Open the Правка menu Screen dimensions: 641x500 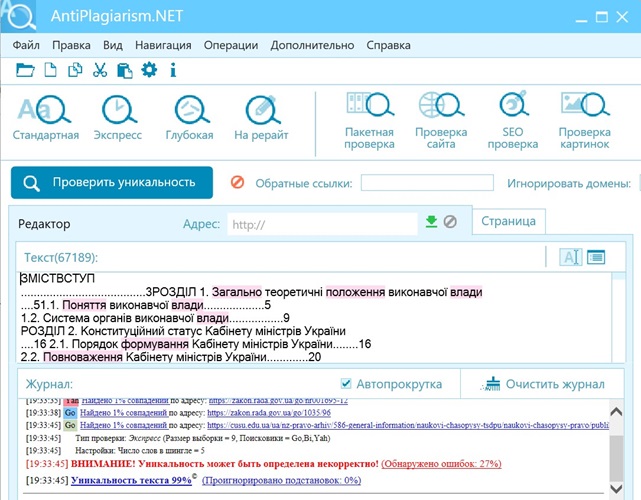(71, 45)
